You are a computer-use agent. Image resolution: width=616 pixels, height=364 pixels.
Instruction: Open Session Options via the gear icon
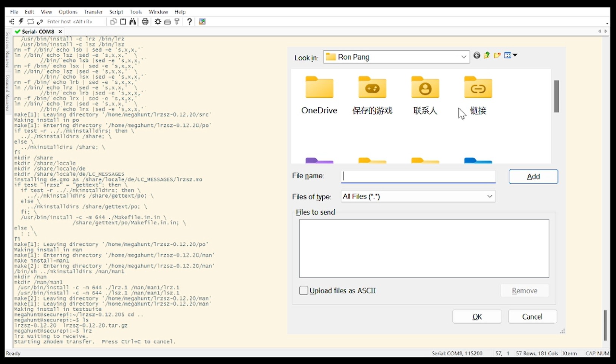click(158, 22)
